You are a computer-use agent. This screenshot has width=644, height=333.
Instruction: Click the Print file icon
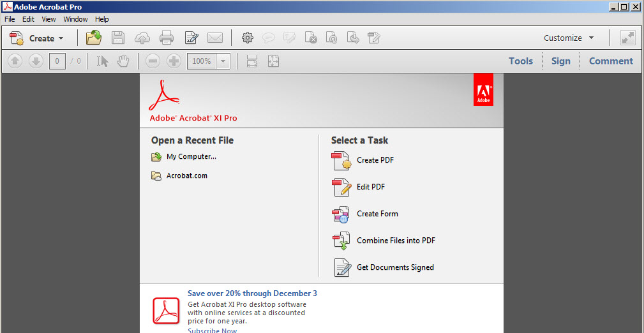click(167, 38)
